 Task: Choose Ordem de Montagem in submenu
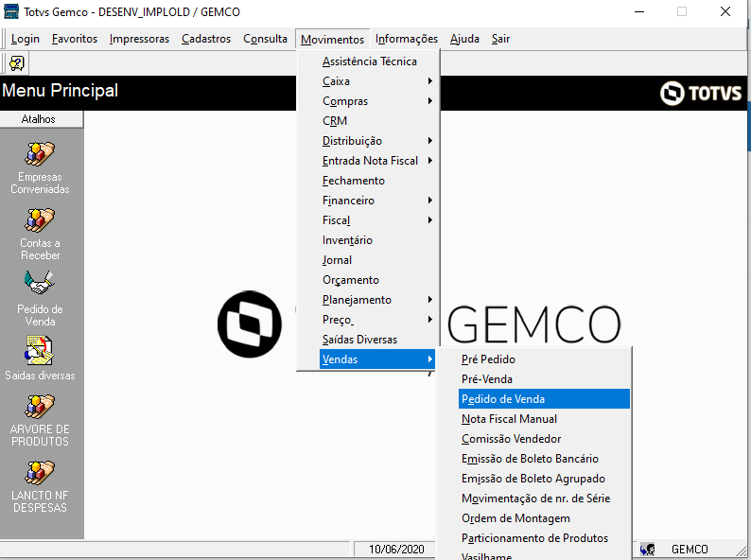coord(544,518)
